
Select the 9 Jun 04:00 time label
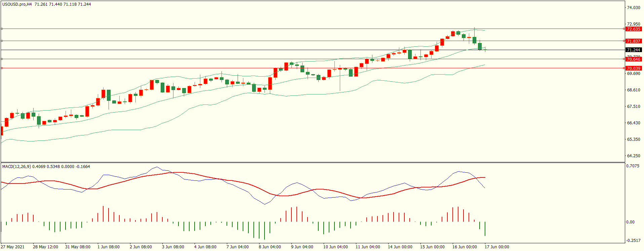click(x=302, y=247)
